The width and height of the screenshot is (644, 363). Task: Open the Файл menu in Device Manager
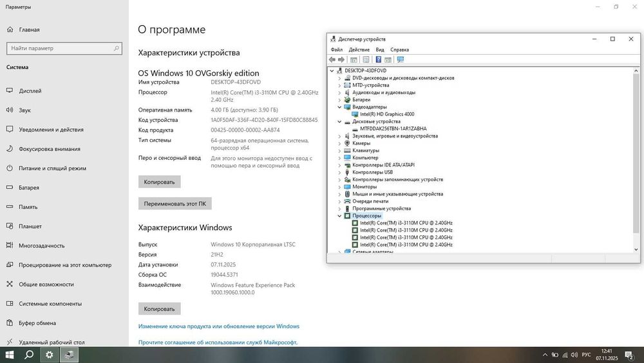336,50
